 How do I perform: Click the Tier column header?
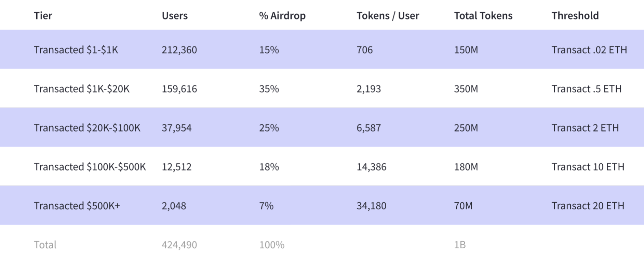(x=43, y=16)
